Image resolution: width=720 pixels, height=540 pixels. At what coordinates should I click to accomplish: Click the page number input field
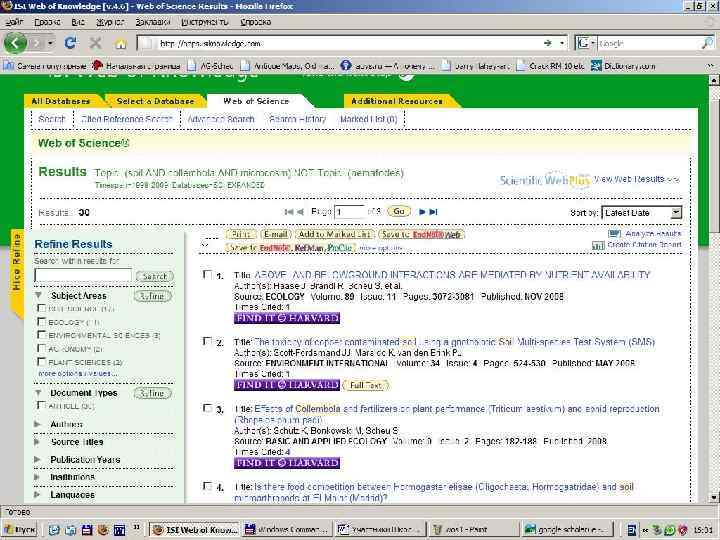click(349, 212)
